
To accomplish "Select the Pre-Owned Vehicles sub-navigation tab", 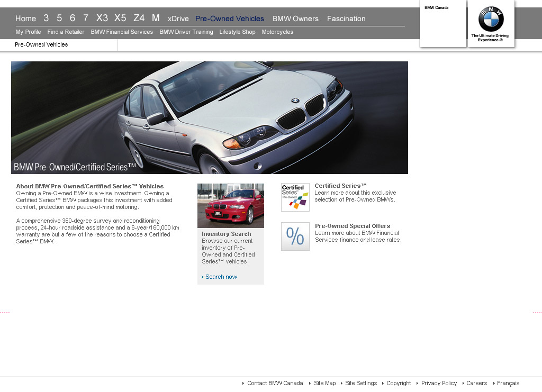I will [41, 44].
